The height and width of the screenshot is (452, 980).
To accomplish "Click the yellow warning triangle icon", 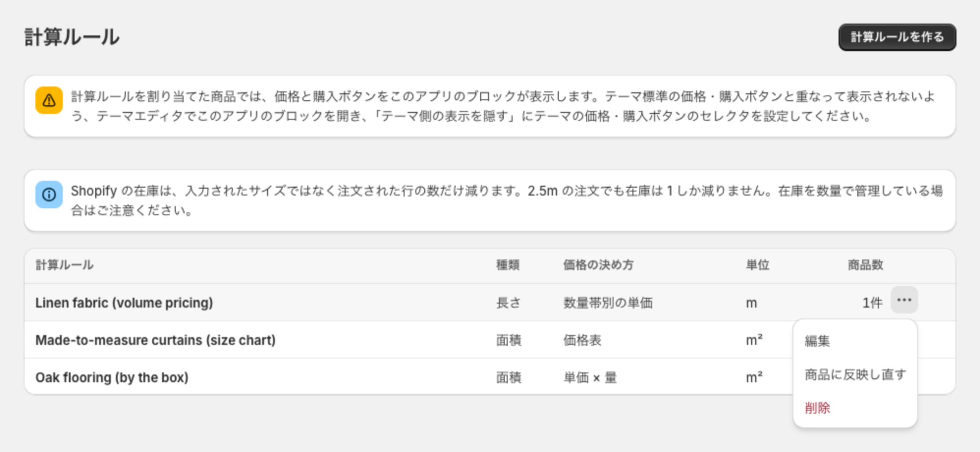I will coord(49,100).
